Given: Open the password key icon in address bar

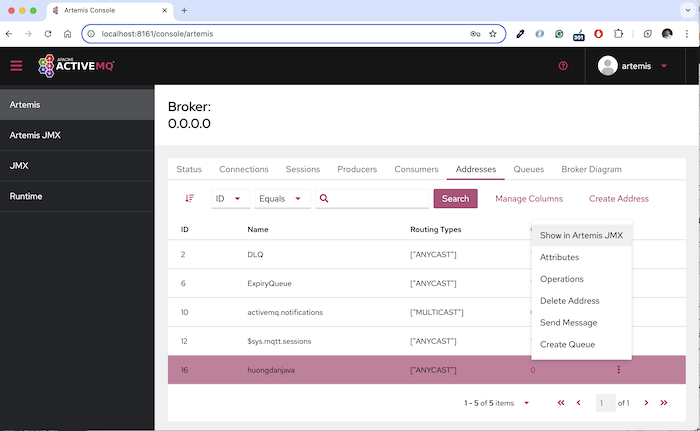Looking at the screenshot, I should 475,34.
